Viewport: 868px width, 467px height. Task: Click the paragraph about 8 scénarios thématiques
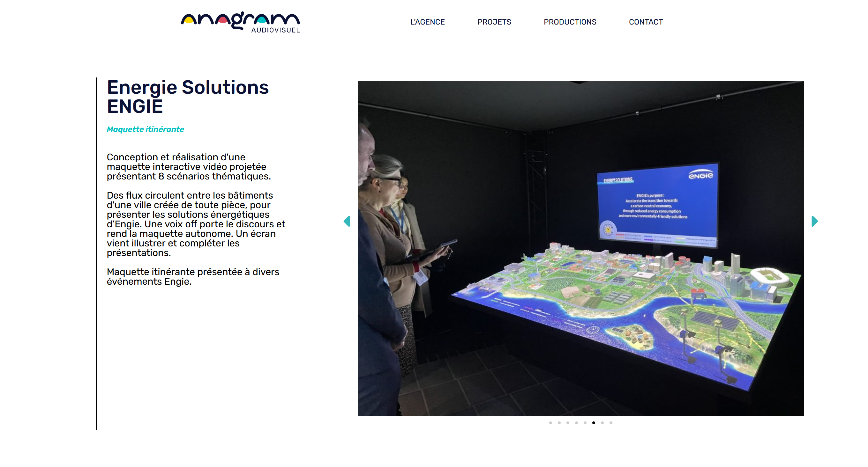coord(189,167)
